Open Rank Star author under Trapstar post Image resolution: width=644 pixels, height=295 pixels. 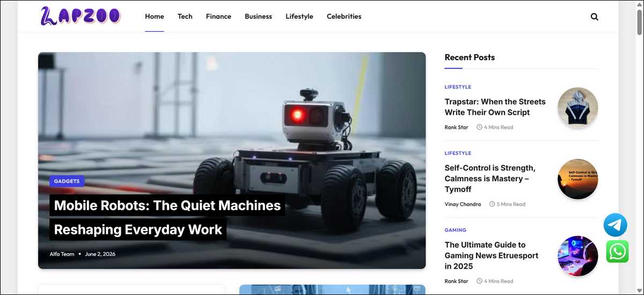pyautogui.click(x=456, y=128)
